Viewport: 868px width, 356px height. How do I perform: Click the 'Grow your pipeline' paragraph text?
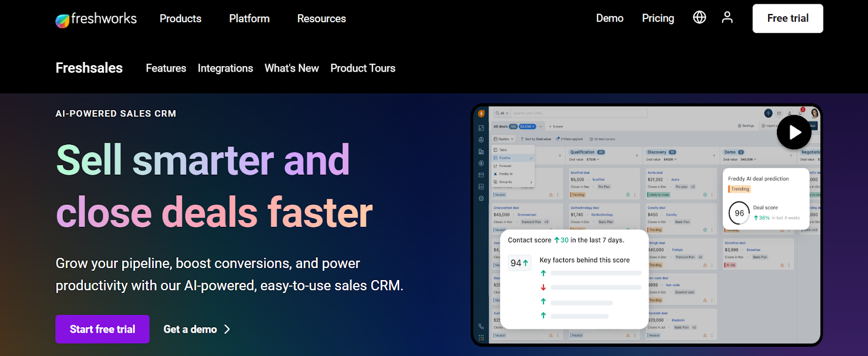pos(229,275)
